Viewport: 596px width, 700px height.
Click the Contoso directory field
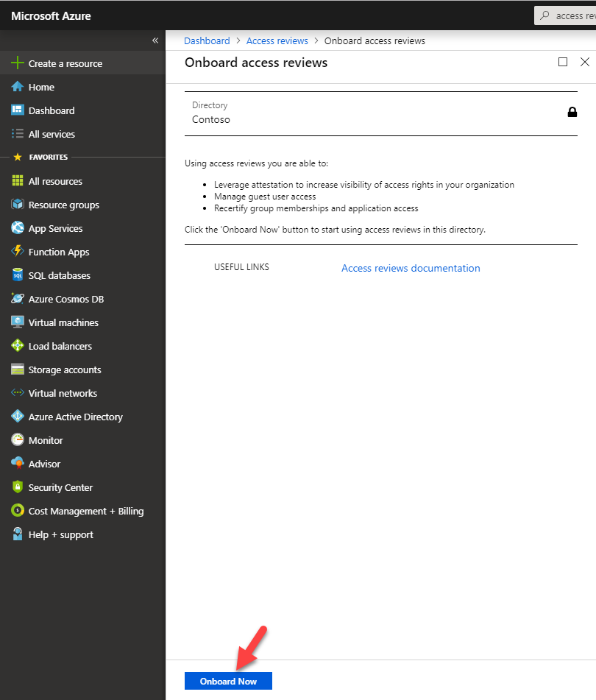[x=381, y=113]
